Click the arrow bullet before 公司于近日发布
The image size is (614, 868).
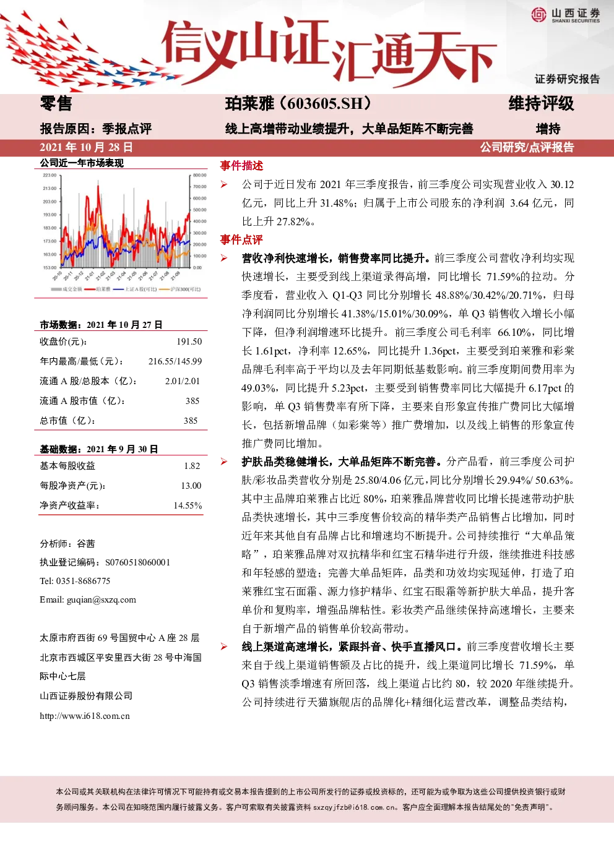(x=224, y=184)
